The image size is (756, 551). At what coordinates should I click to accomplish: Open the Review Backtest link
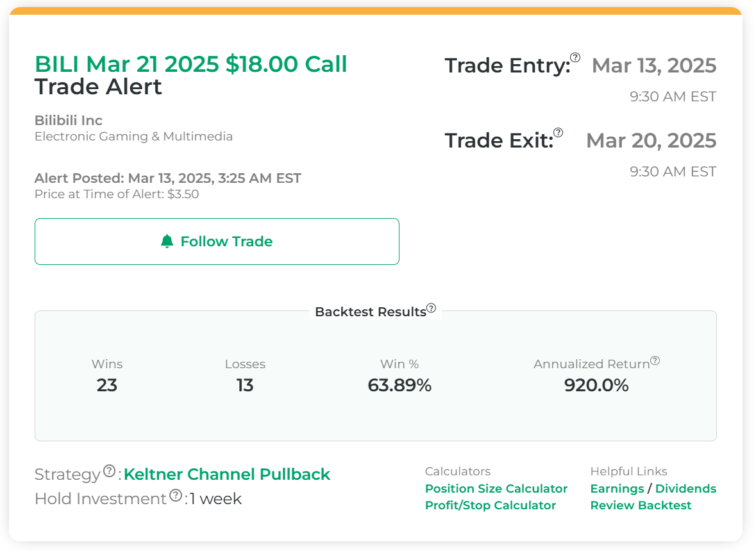641,505
